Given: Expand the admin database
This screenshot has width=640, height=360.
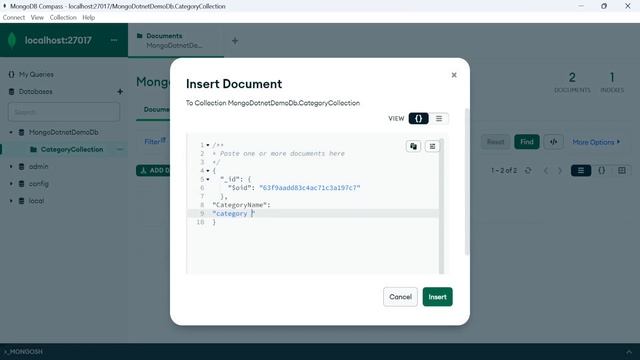Looking at the screenshot, I should tap(11, 167).
